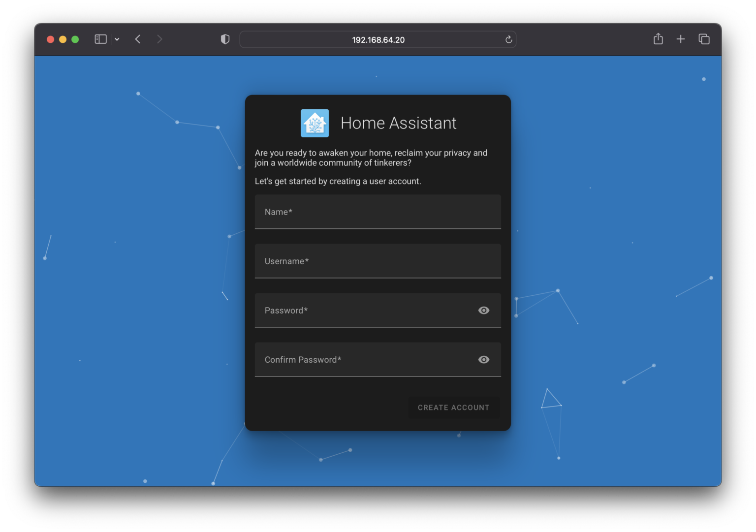Click the Safari sidebar icon
Viewport: 756px width, 532px height.
(x=100, y=39)
